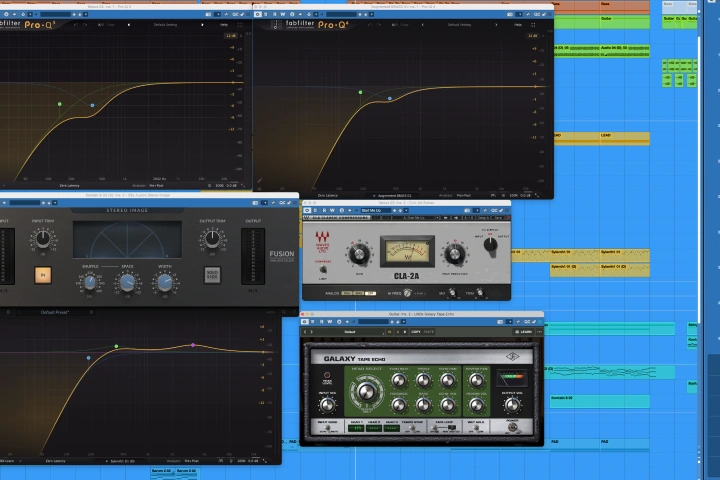Select the next preset arrow in Pro-Q 4
720x480 pixels.
[x=496, y=24]
